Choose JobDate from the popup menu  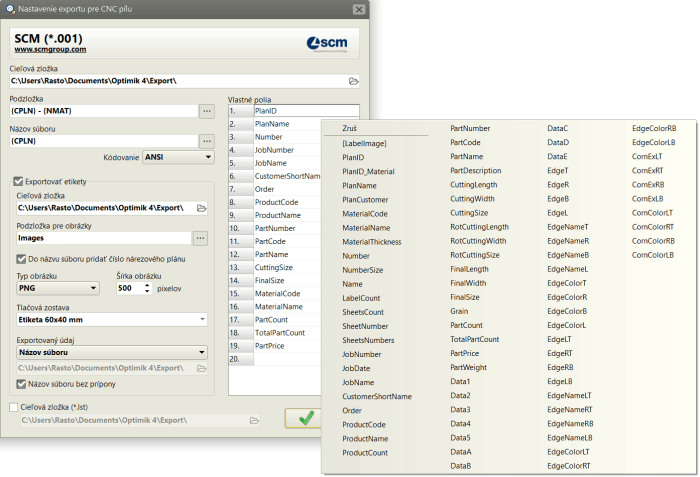tap(356, 368)
